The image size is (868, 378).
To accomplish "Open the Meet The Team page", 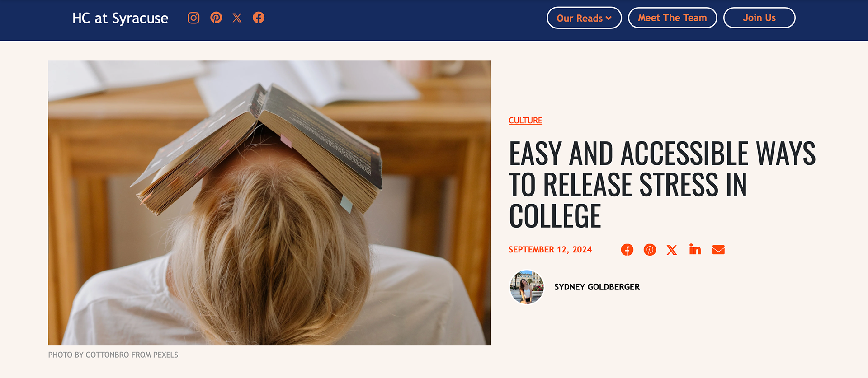I will point(672,18).
